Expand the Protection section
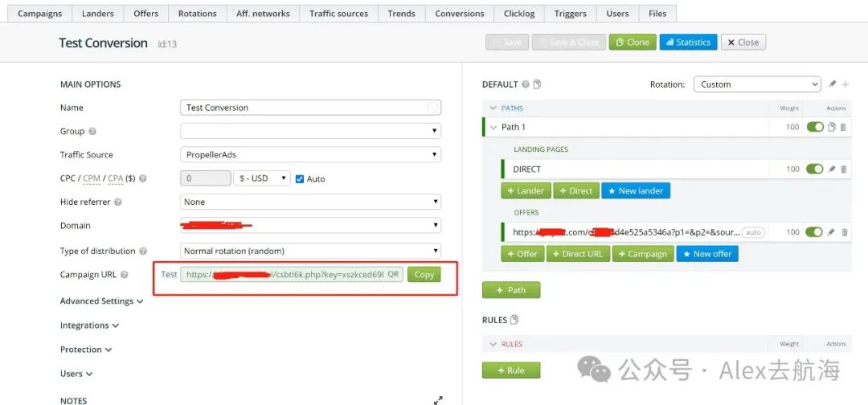Image resolution: width=868 pixels, height=405 pixels. [x=86, y=349]
